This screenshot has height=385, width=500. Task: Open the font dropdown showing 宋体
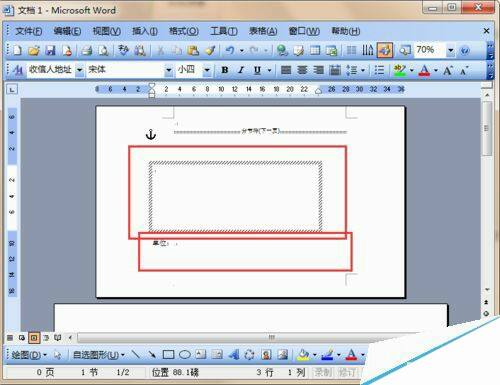pyautogui.click(x=169, y=70)
